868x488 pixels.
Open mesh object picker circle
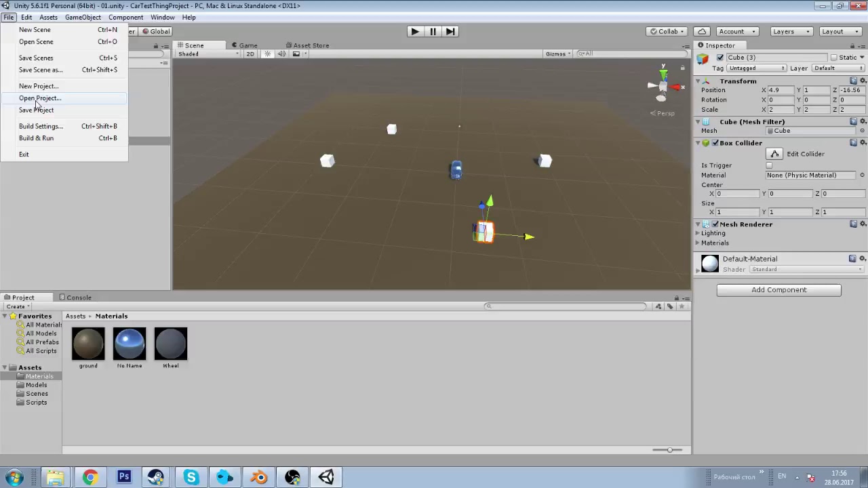pos(862,131)
